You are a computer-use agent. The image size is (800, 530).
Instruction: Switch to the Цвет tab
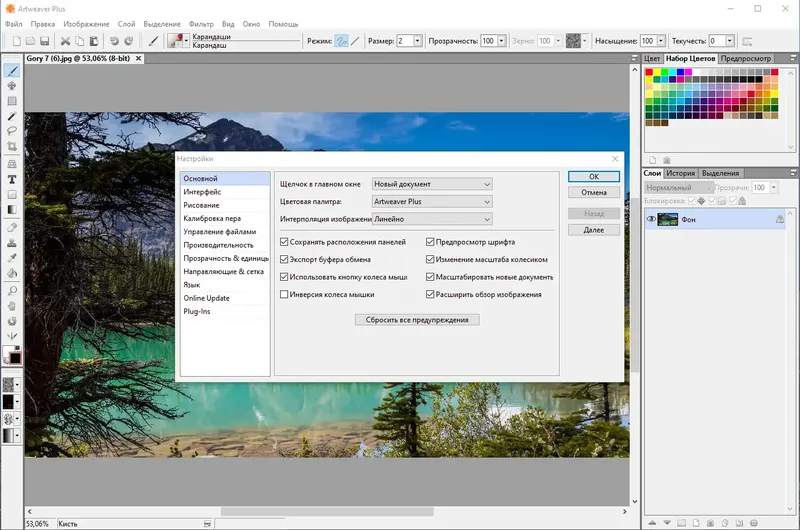coord(652,58)
